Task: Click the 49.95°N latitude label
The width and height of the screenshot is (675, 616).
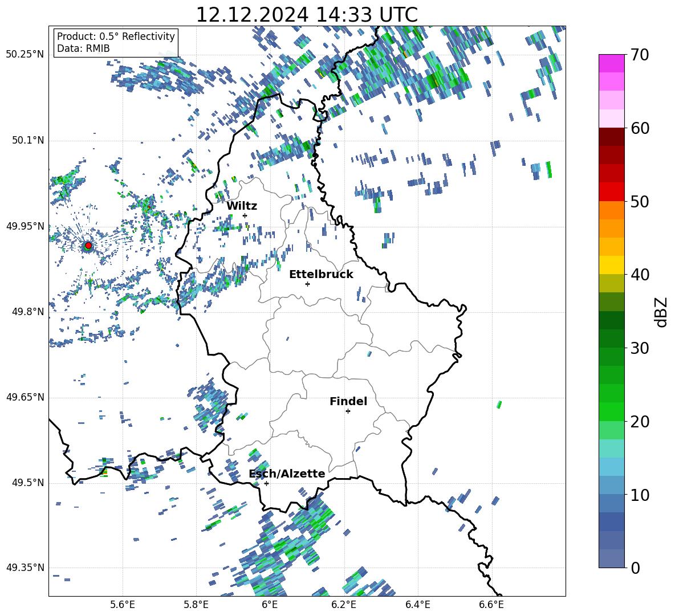Action: (x=25, y=226)
